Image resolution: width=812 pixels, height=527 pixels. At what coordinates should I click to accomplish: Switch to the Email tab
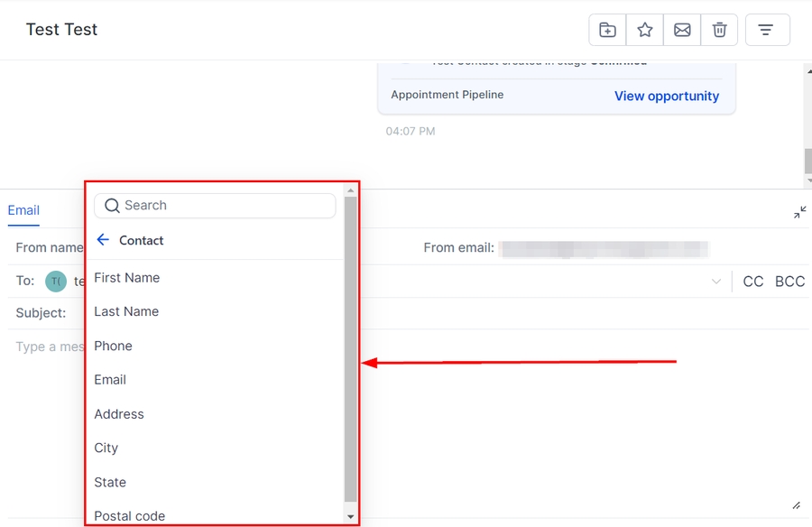[x=23, y=210]
